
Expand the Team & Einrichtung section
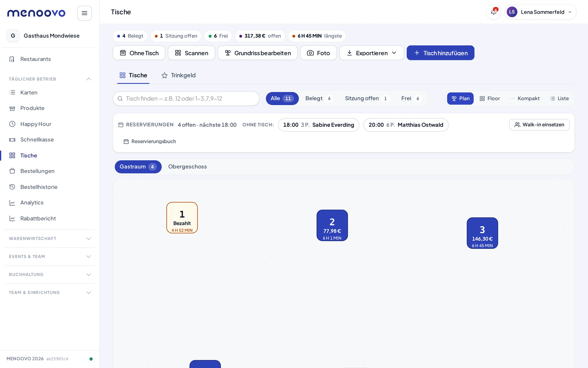click(49, 293)
